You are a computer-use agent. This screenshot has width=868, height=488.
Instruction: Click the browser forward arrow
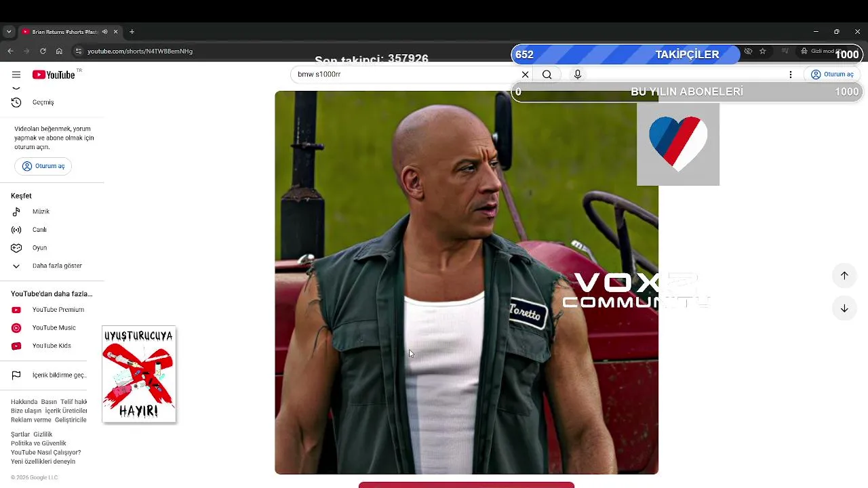26,51
